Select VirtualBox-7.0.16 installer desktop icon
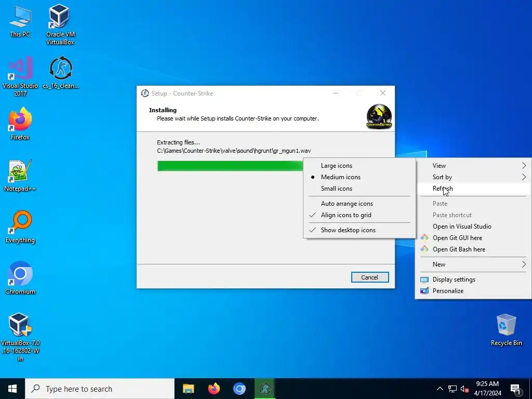Screen dimensions: 532x399 pos(20,337)
